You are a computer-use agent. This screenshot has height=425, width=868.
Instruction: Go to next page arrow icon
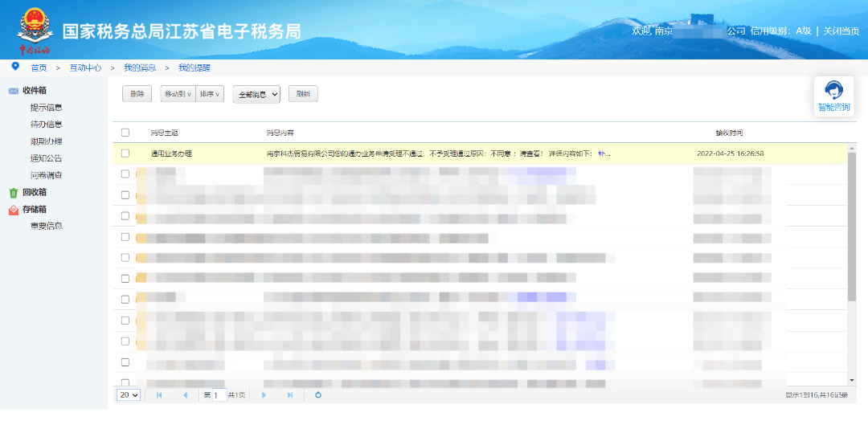(x=264, y=395)
